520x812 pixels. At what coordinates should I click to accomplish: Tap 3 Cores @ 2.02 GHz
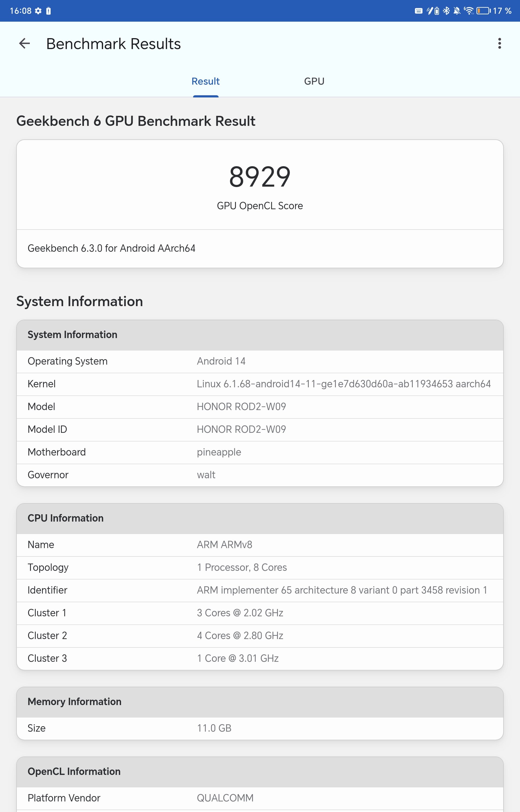coord(240,613)
